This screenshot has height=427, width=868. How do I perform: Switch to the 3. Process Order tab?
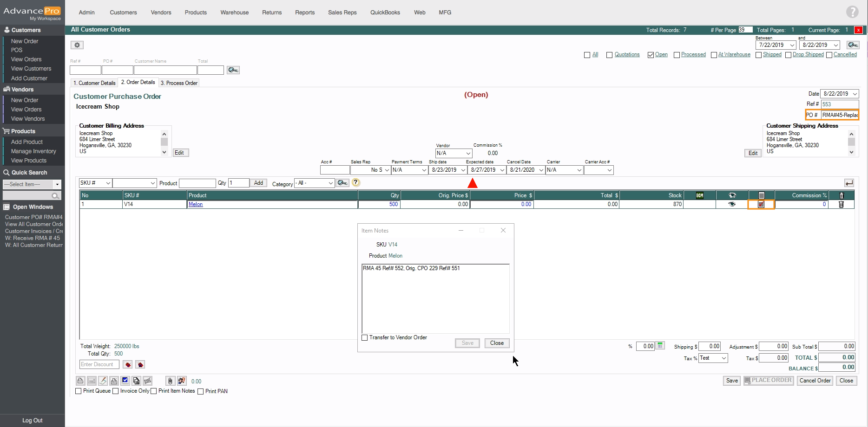(x=179, y=83)
